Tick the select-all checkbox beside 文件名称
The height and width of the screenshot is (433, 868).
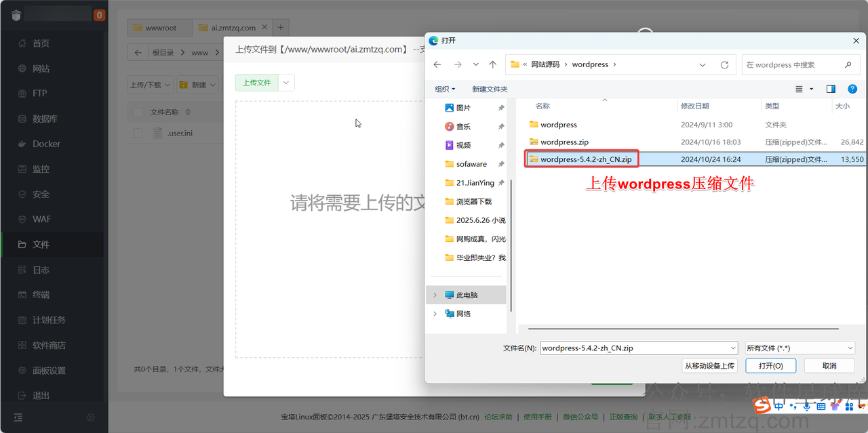coord(138,112)
